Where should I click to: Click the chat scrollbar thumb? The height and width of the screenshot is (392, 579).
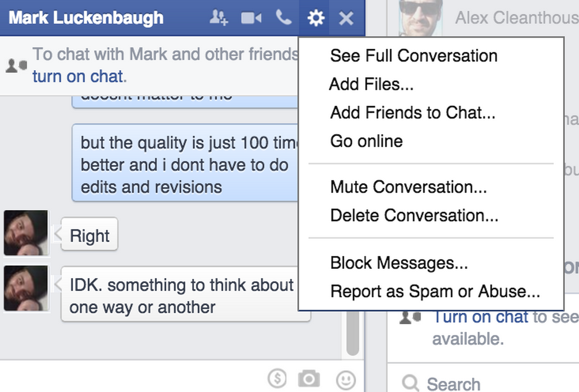pos(352,333)
